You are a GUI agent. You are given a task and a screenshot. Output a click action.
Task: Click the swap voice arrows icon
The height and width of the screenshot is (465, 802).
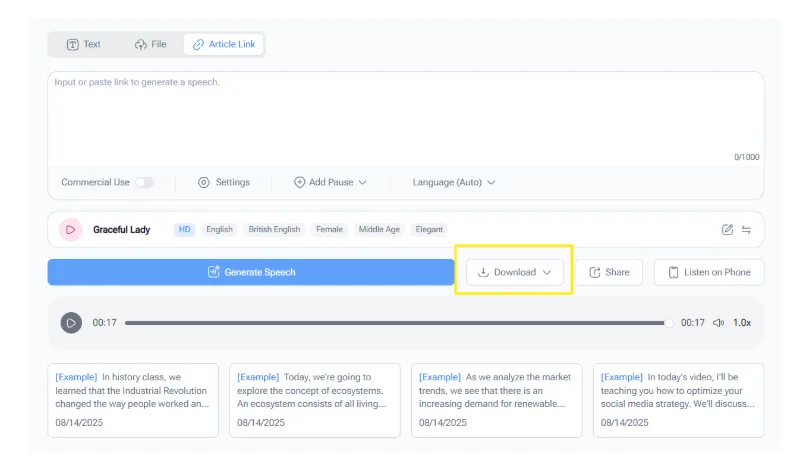pyautogui.click(x=746, y=230)
